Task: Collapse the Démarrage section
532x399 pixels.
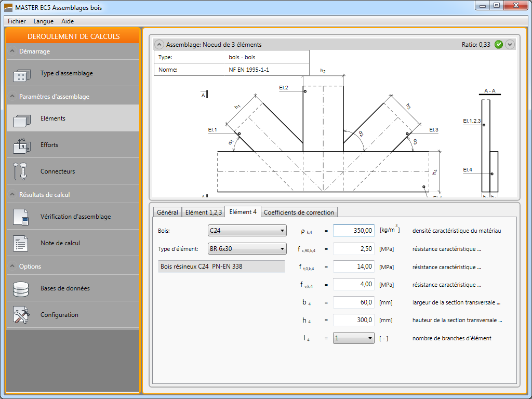Action: [x=12, y=51]
